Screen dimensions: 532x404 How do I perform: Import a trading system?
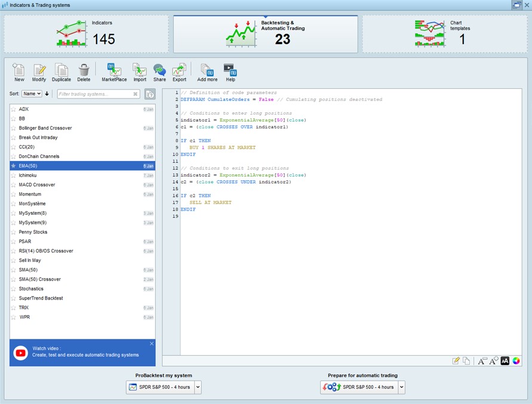click(139, 70)
